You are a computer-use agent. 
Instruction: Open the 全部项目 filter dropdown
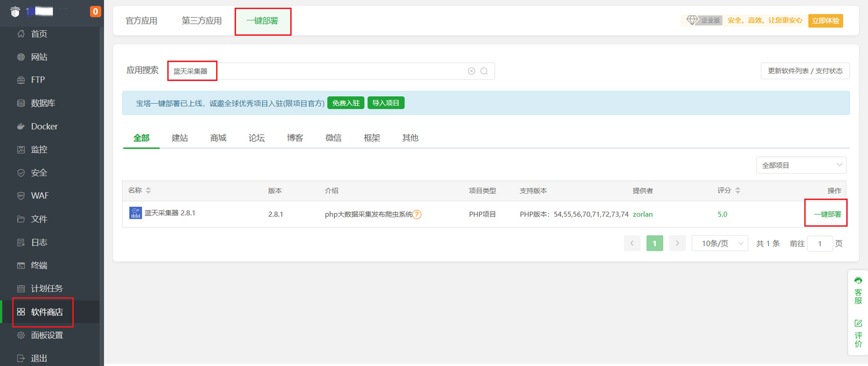click(x=801, y=165)
